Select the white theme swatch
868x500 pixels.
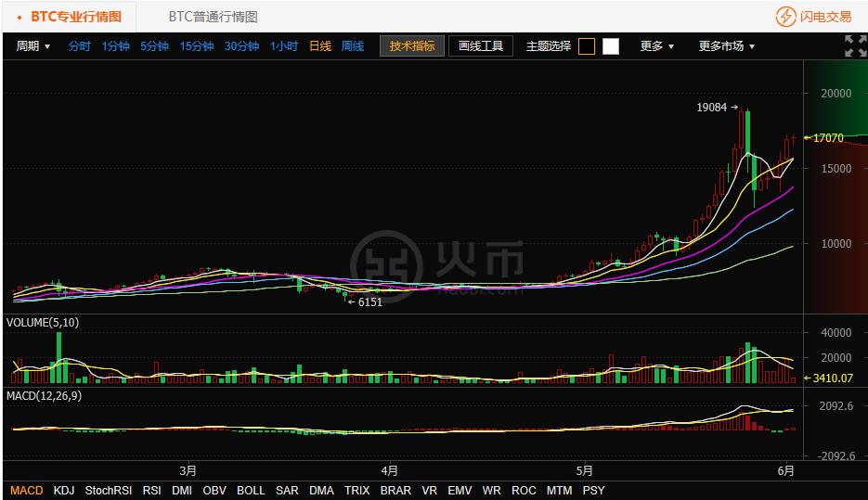610,46
